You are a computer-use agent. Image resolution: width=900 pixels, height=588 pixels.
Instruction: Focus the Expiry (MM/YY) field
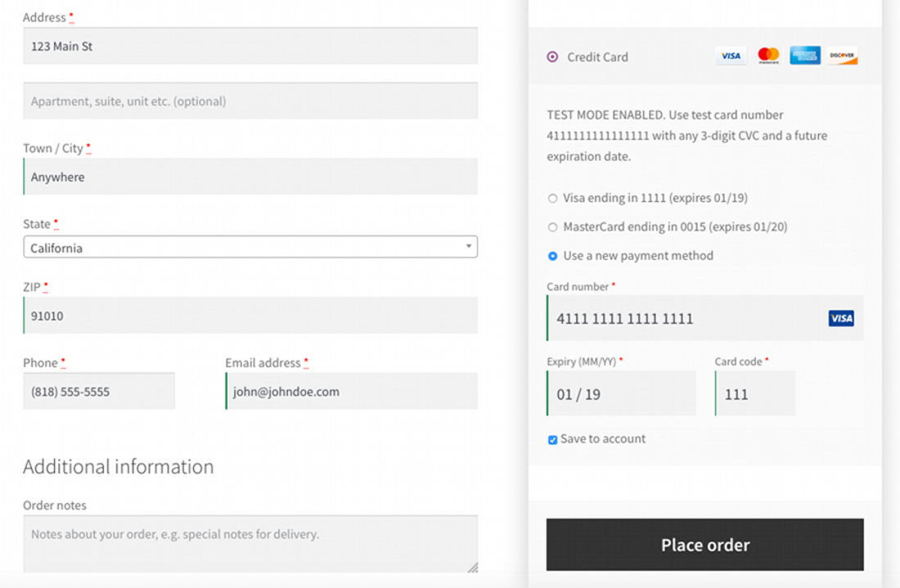[622, 394]
